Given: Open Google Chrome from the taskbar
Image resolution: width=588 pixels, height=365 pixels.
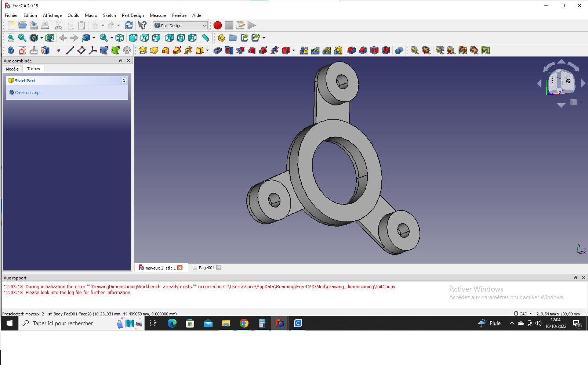Looking at the screenshot, I should [x=244, y=323].
